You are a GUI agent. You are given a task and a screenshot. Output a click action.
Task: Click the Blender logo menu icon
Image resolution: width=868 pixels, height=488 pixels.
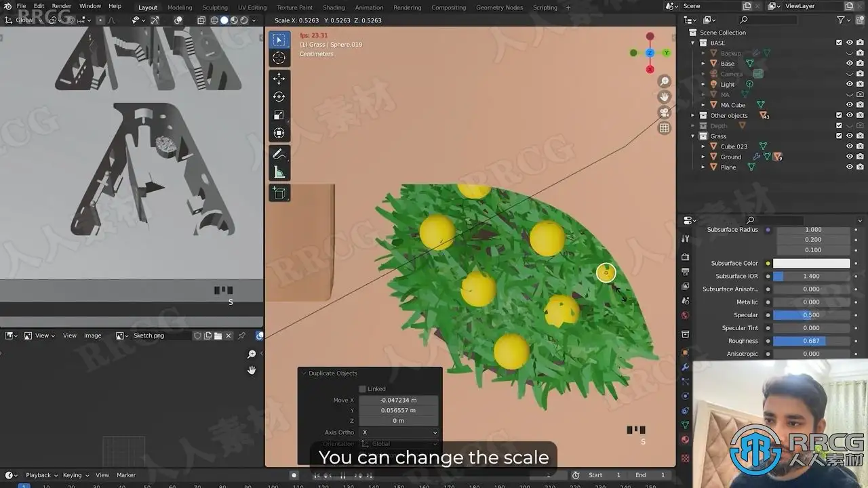coord(7,6)
